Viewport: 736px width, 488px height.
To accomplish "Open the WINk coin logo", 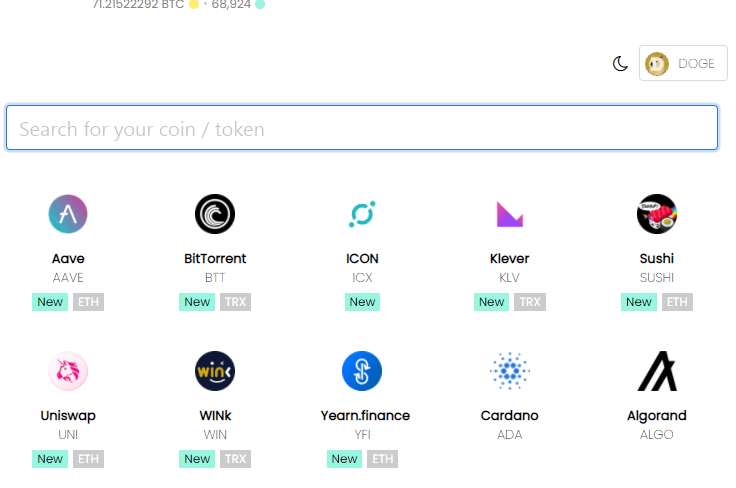I will pos(215,371).
